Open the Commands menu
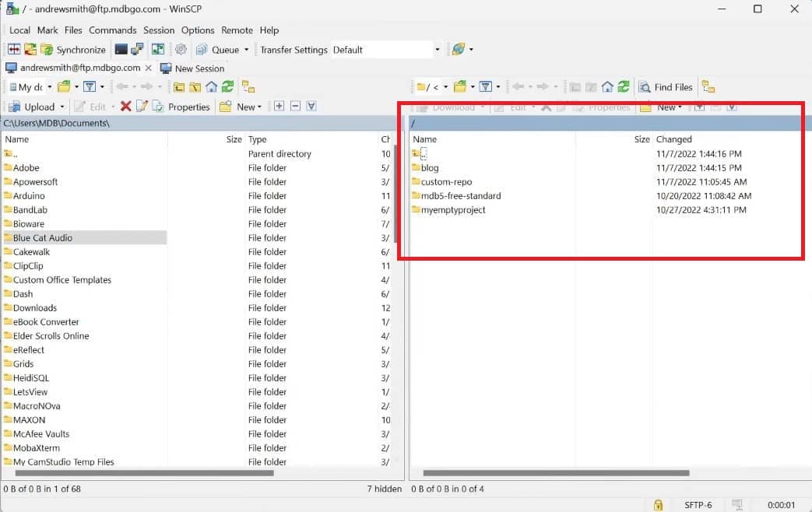The image size is (812, 512). [x=112, y=30]
